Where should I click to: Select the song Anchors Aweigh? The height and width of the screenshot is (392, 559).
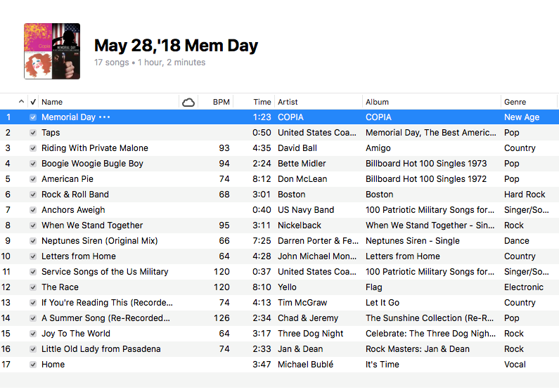point(280,210)
